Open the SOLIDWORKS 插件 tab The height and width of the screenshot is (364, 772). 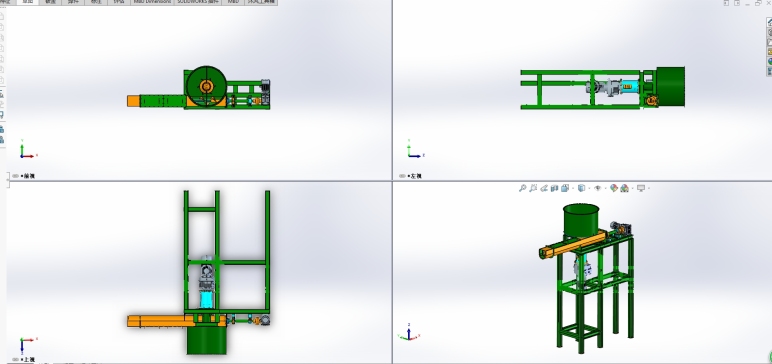[x=198, y=1]
